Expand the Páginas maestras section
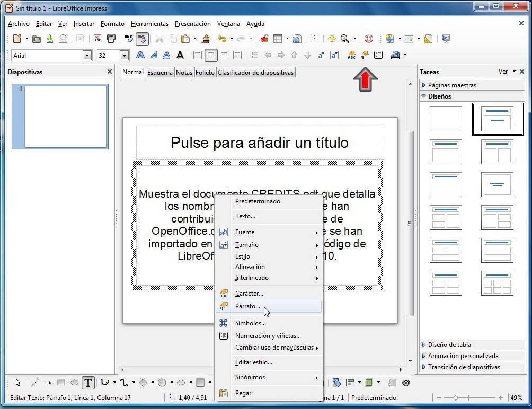 tap(472, 85)
